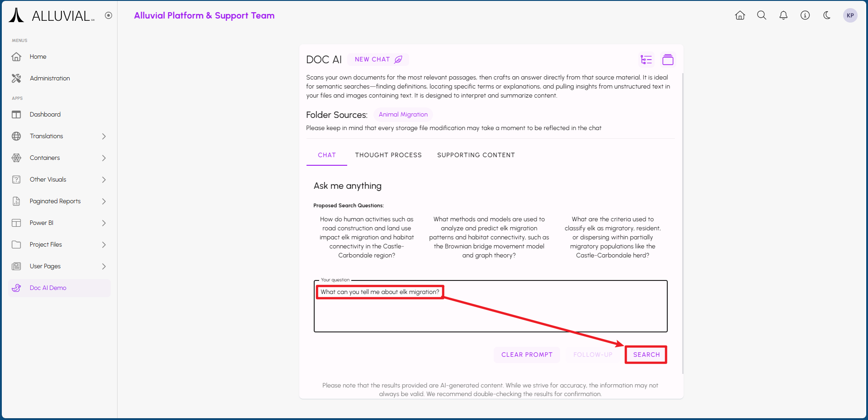Select the Animal Migration folder source chip
868x420 pixels.
click(403, 115)
